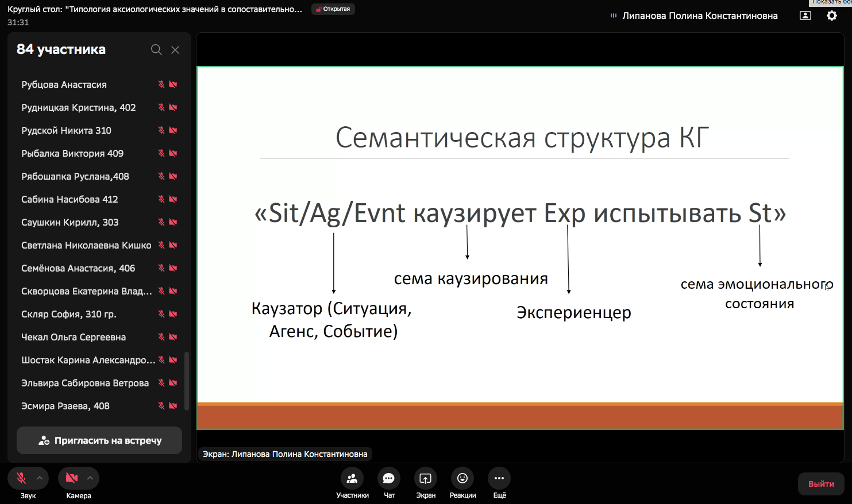Click camera-off icon for Рябошапка Руслана,408

pyautogui.click(x=173, y=176)
